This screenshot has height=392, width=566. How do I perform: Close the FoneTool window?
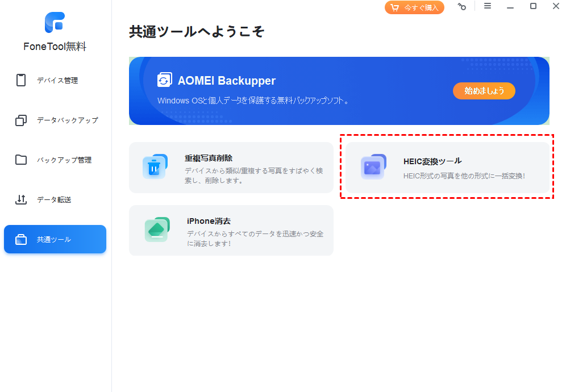[556, 6]
